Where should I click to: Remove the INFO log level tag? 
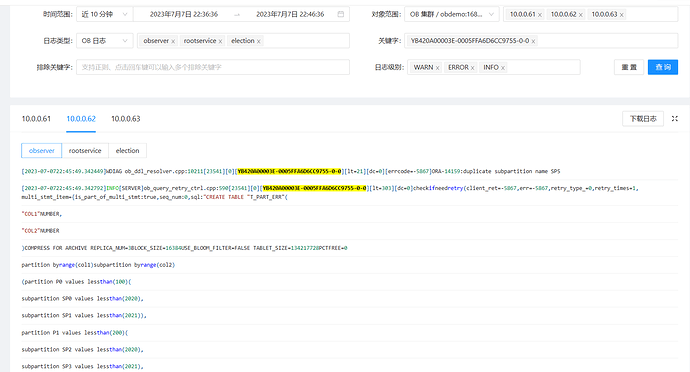pos(503,67)
